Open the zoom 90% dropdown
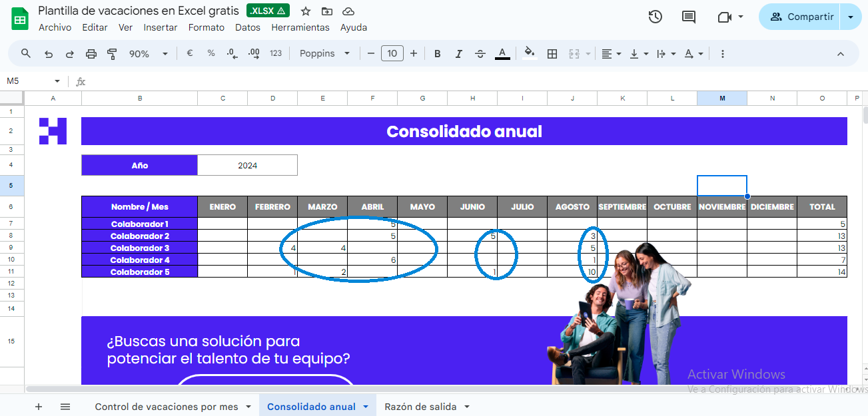Viewport: 868px width, 416px height. pyautogui.click(x=148, y=54)
